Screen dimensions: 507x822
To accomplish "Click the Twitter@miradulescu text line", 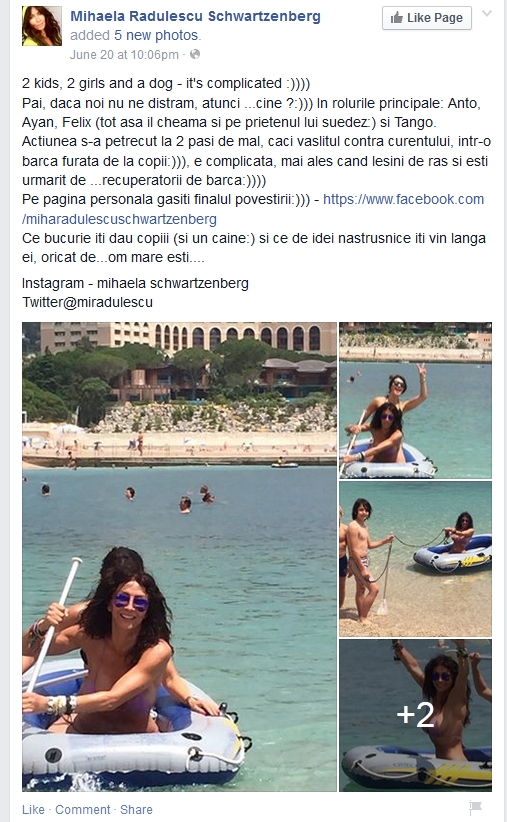I will tap(88, 302).
